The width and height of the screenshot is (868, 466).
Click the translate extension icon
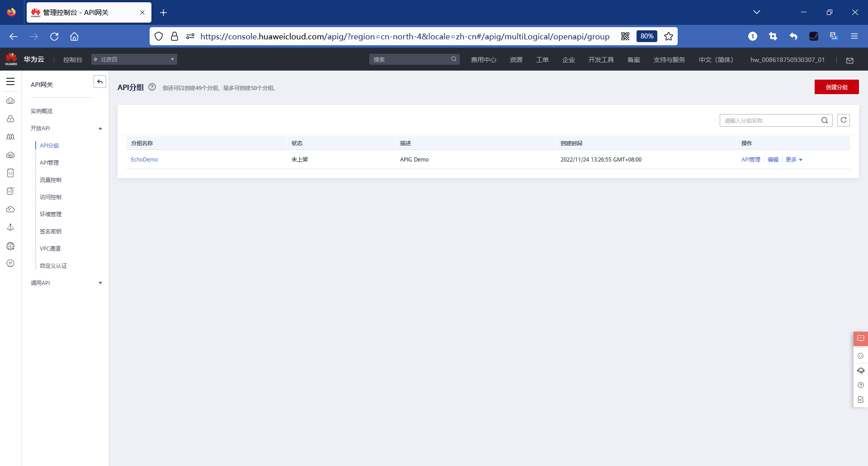(x=834, y=36)
